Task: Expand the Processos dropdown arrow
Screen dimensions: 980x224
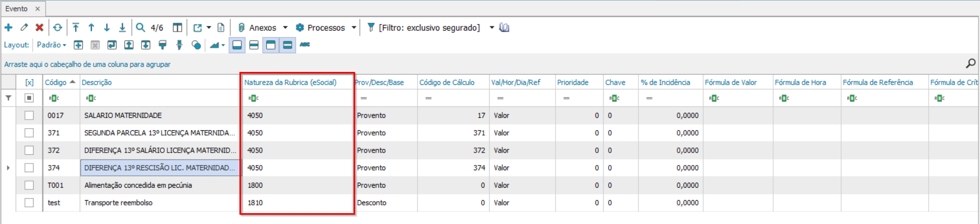Action: click(354, 27)
